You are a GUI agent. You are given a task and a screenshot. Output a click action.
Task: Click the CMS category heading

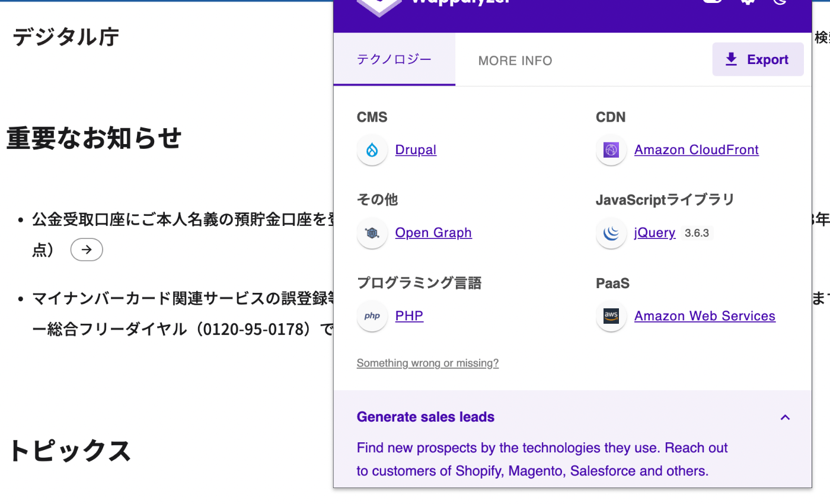(x=372, y=117)
